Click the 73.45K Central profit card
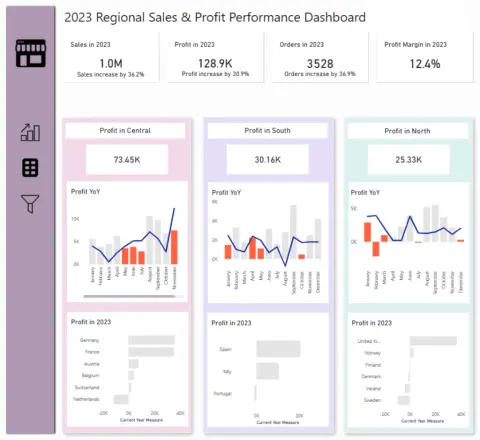This screenshot has height=440, width=480. tap(127, 159)
